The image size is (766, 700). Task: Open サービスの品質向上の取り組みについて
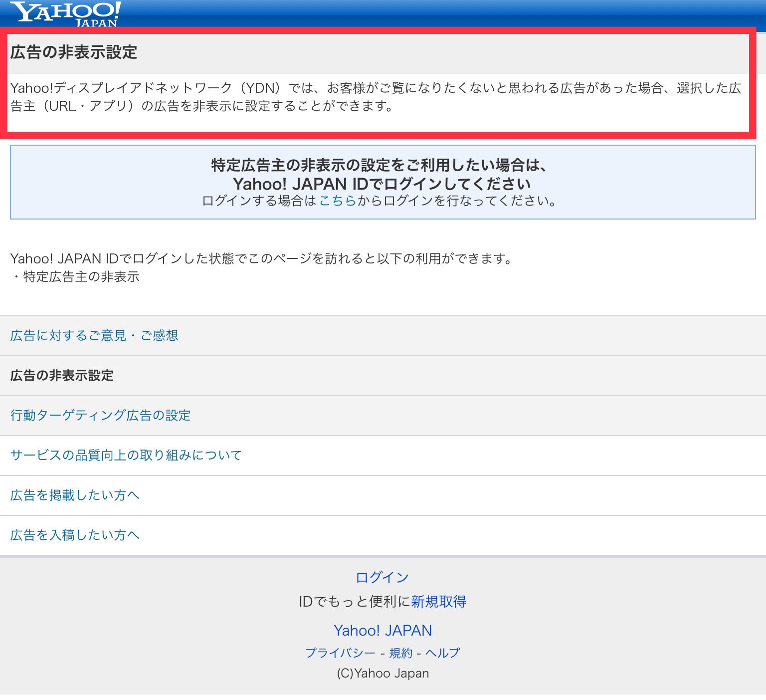tap(126, 455)
